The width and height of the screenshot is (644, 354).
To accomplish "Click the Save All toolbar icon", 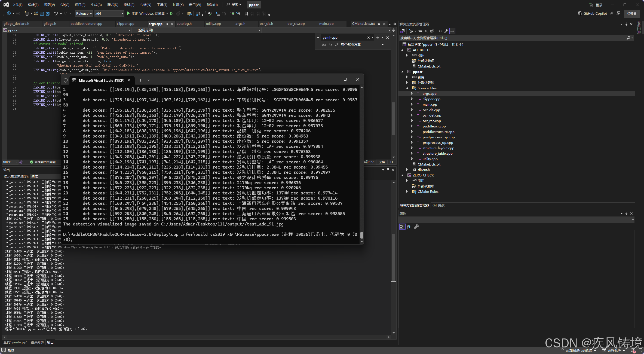I will [x=48, y=14].
